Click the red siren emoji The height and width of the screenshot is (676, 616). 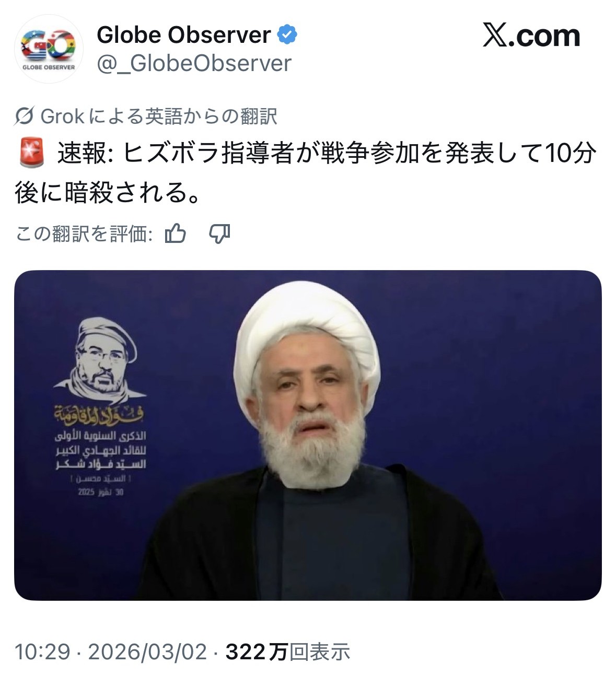tap(31, 153)
